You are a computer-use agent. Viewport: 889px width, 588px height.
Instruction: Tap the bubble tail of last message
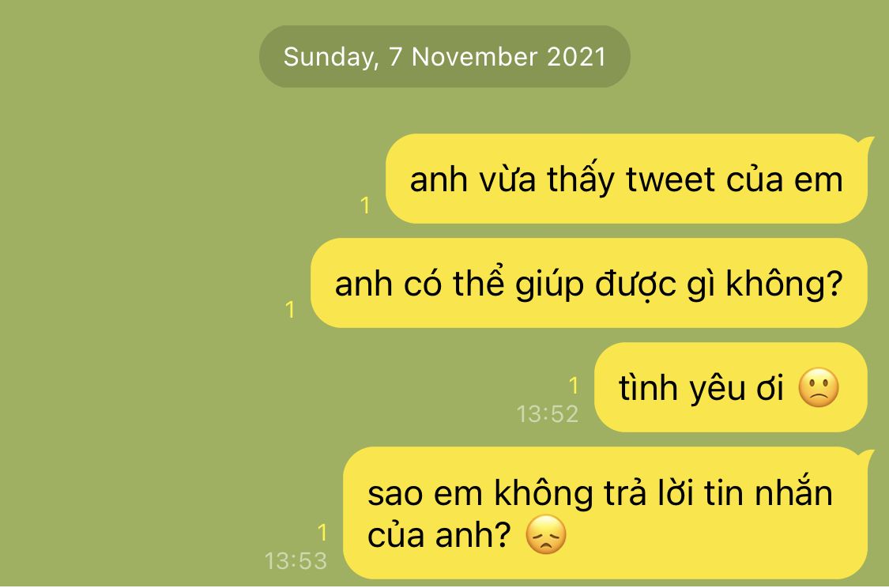click(x=865, y=454)
